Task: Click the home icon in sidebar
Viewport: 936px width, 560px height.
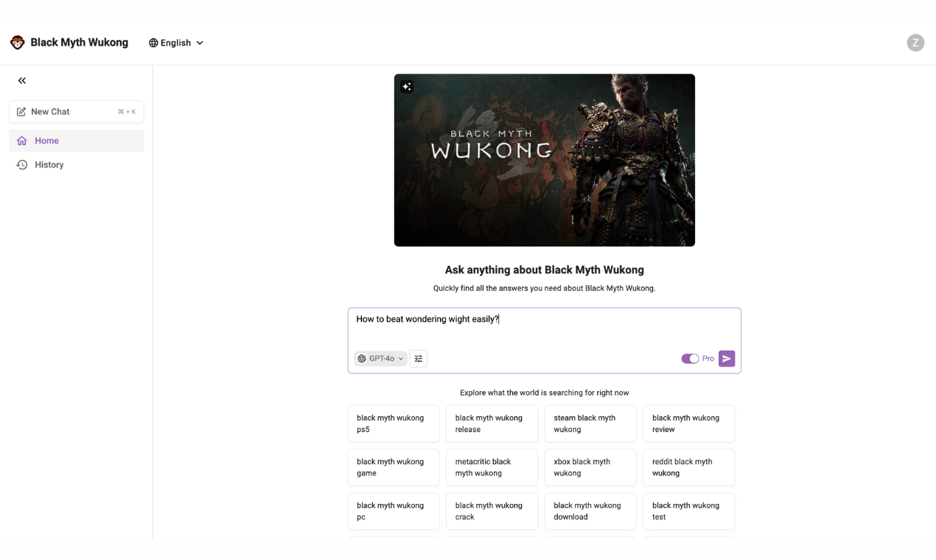Action: pos(22,141)
